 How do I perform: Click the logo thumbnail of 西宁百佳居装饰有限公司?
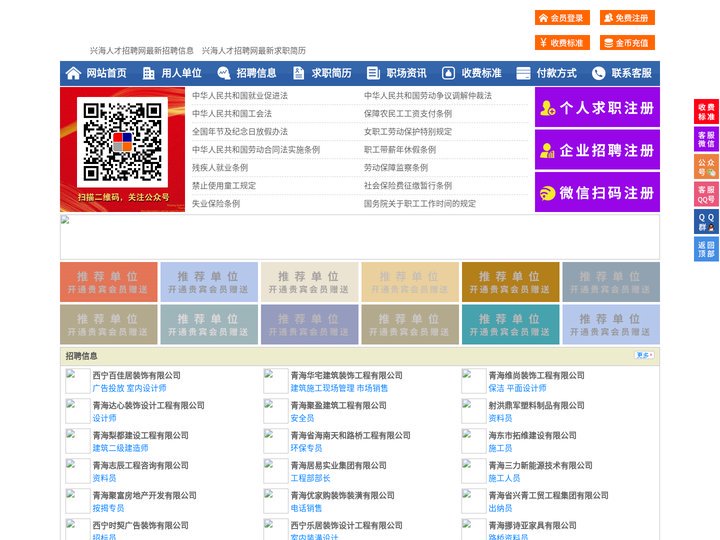(x=78, y=381)
